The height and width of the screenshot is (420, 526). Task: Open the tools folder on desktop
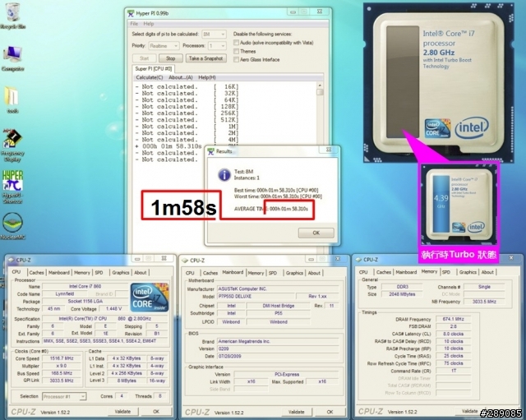(12, 99)
